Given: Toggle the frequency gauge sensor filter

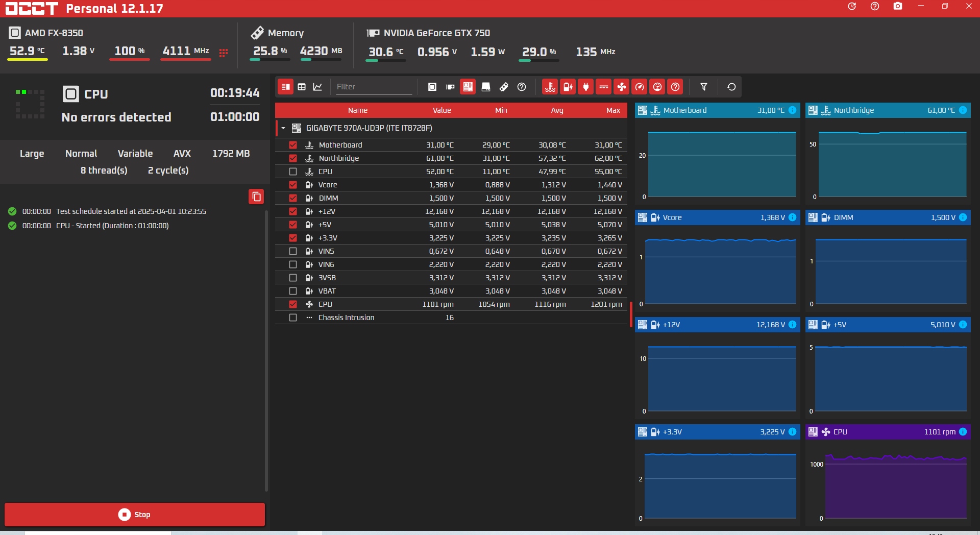Looking at the screenshot, I should [x=640, y=87].
